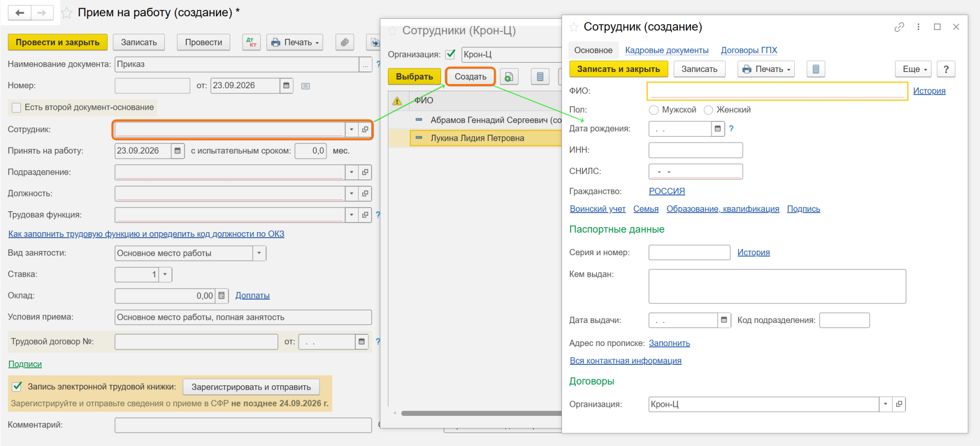Screen dimensions: 980x446
Task: Open the Вид занятости dropdown
Action: click(259, 253)
